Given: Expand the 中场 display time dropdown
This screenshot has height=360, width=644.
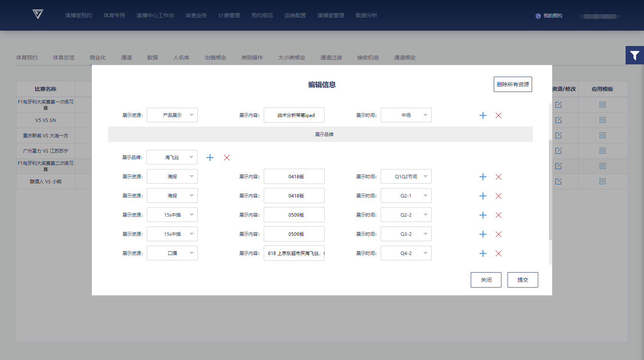Looking at the screenshot, I should click(406, 115).
